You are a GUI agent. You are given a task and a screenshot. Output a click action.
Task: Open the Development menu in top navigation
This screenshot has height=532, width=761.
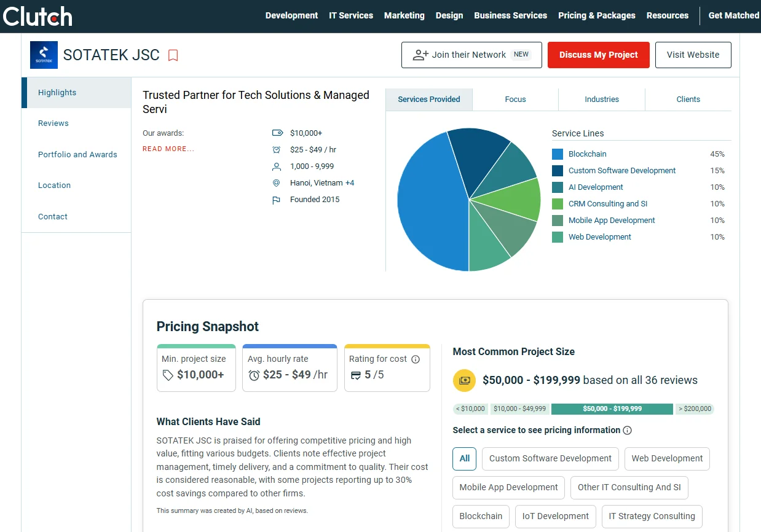pyautogui.click(x=291, y=15)
